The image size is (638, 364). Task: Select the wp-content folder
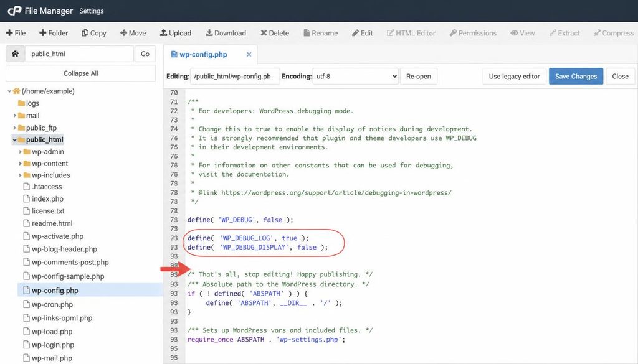(46, 163)
